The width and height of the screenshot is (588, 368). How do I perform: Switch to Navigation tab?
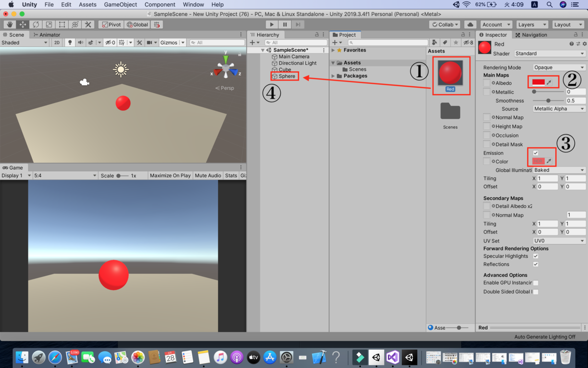(x=531, y=35)
